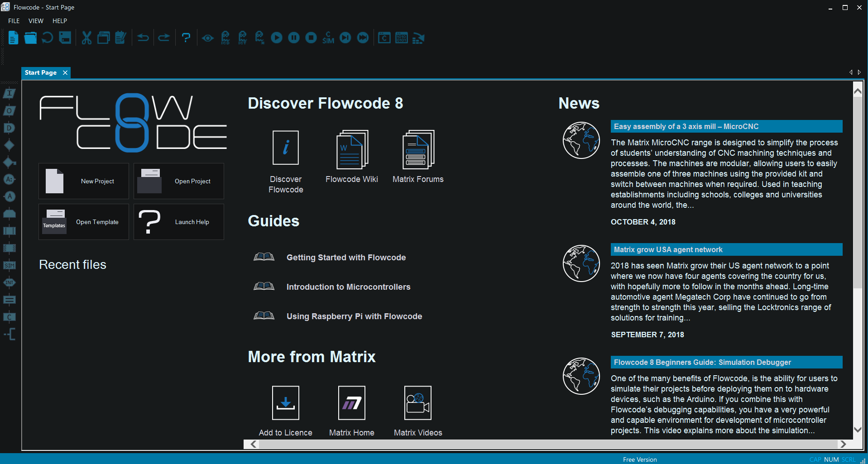Click the Compile to target chip icon

coord(419,38)
